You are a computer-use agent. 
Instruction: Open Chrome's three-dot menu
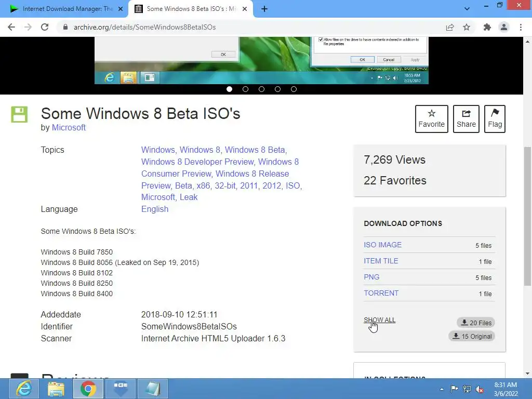pyautogui.click(x=521, y=27)
